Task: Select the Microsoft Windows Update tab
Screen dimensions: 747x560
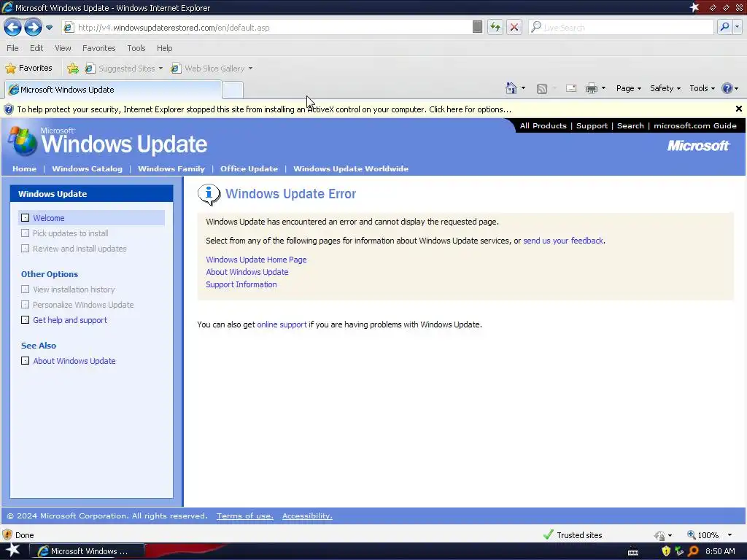Action: click(x=113, y=90)
